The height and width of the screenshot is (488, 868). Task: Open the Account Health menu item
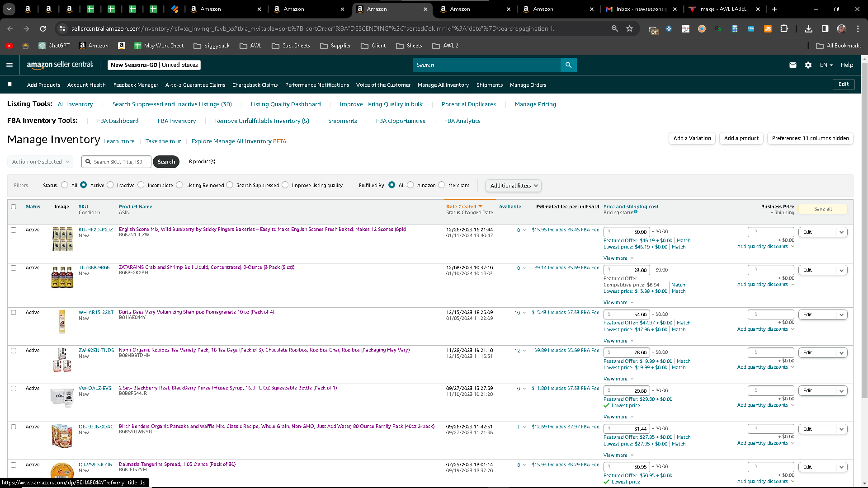coord(86,85)
